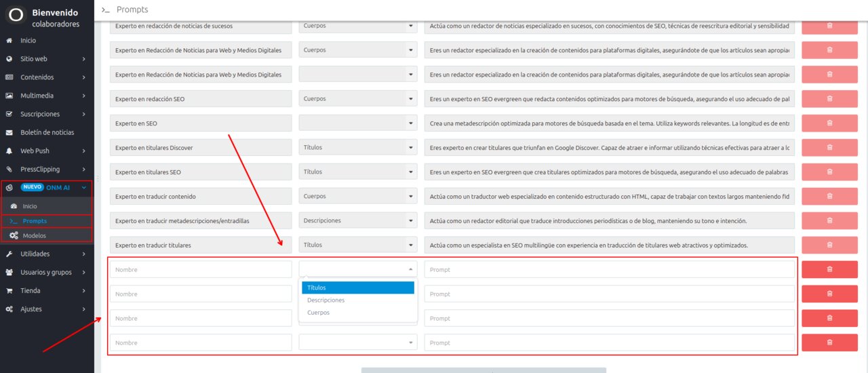The width and height of the screenshot is (868, 373).
Task: Click the name field 'Experto en traducir contenido'
Action: [x=201, y=197]
